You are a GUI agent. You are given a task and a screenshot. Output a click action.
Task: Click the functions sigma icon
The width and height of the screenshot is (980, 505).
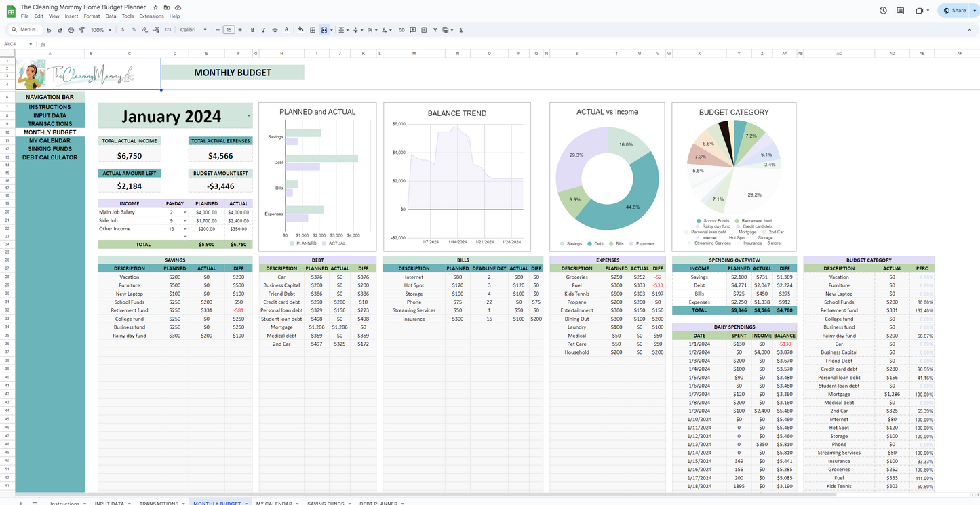coord(461,30)
